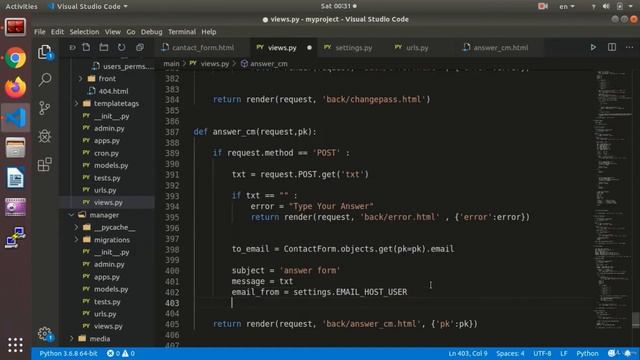Open the Search view in activity bar
Image resolution: width=640 pixels, height=360 pixels.
tap(45, 79)
